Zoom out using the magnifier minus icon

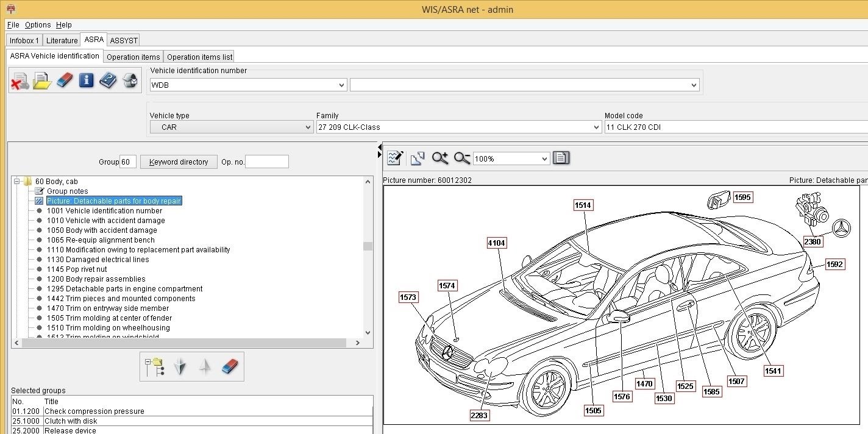(461, 158)
